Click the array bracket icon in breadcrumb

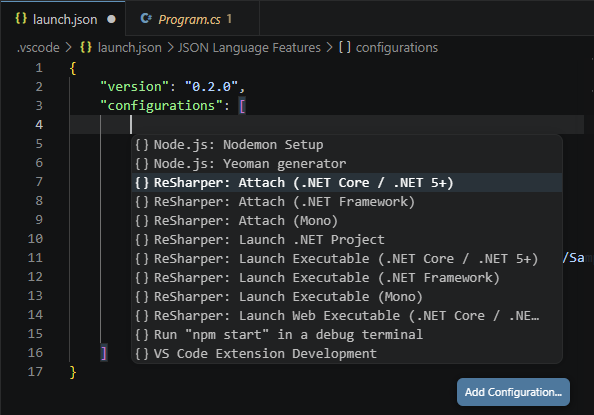(x=344, y=47)
